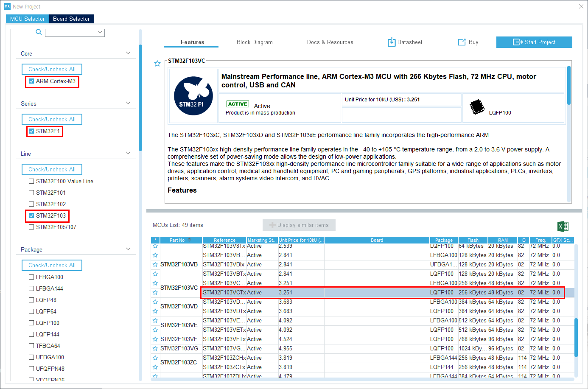Click the STM32 F1 butterfly logo
Image resolution: width=588 pixels, height=389 pixels.
pos(193,96)
